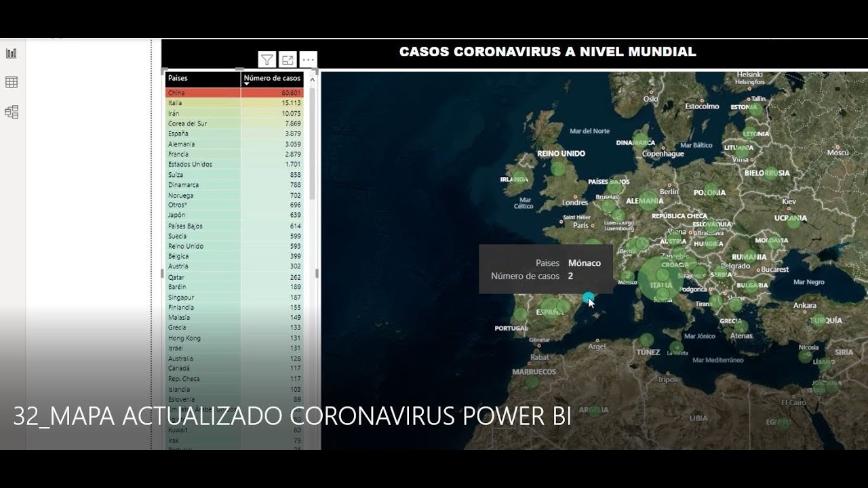
Task: Open Focus mode for the table visual
Action: (288, 60)
